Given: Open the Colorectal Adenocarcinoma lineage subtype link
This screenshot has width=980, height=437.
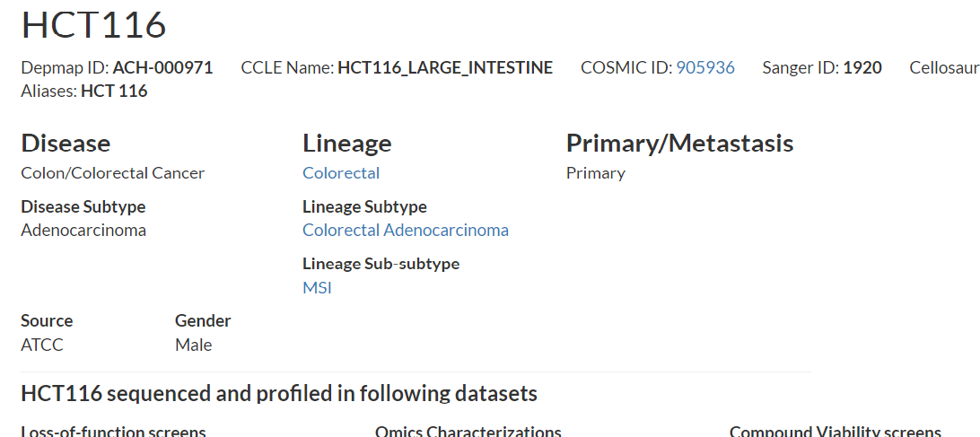Looking at the screenshot, I should point(406,230).
